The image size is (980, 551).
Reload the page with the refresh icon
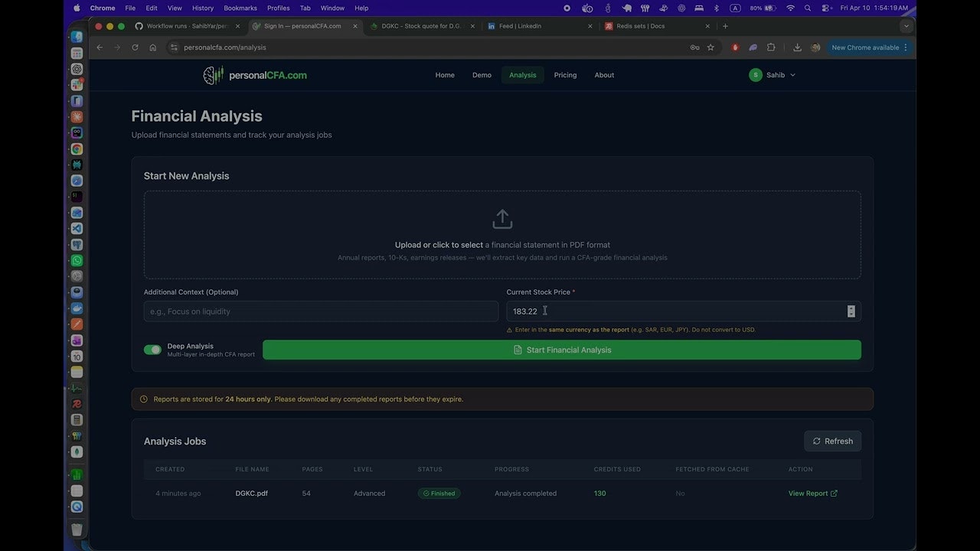pyautogui.click(x=135, y=47)
